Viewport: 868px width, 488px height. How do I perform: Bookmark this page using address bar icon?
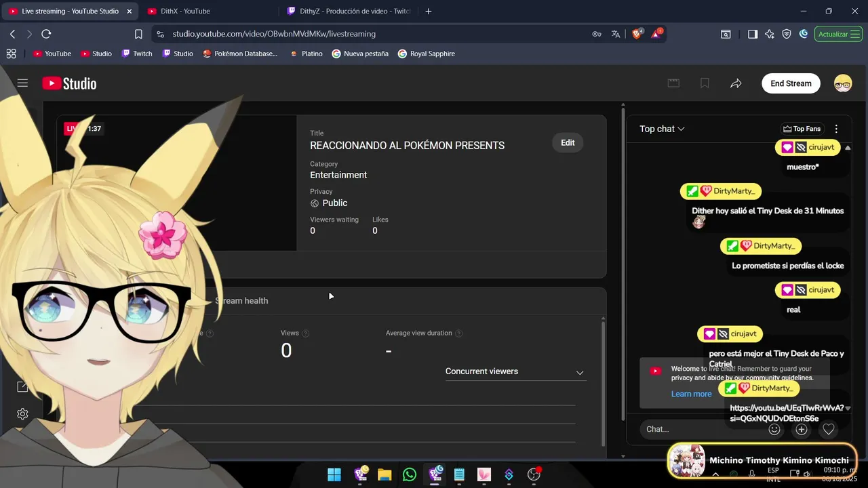click(x=138, y=34)
